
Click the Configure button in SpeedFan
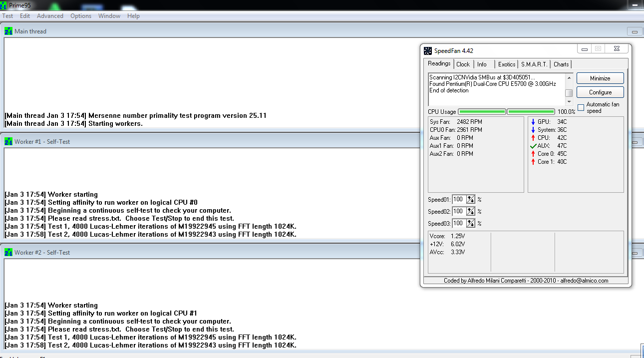point(600,92)
